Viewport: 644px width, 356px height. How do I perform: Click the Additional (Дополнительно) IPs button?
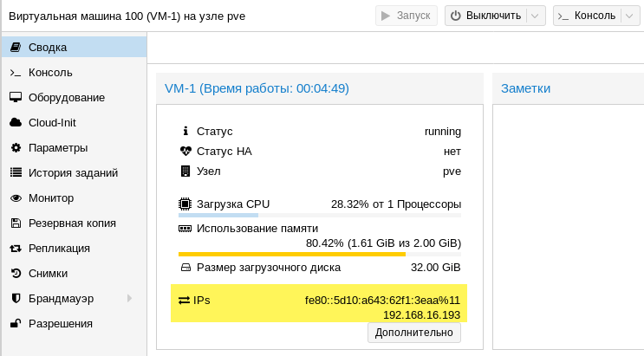(414, 332)
